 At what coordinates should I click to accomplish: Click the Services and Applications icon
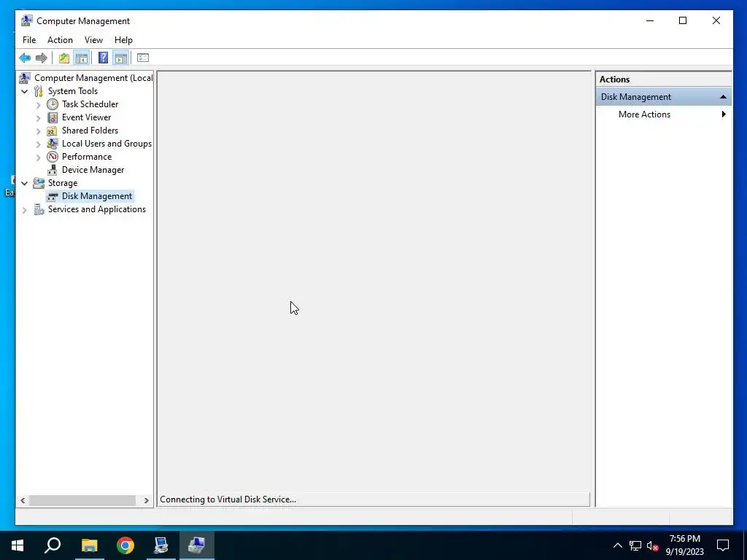coord(39,209)
